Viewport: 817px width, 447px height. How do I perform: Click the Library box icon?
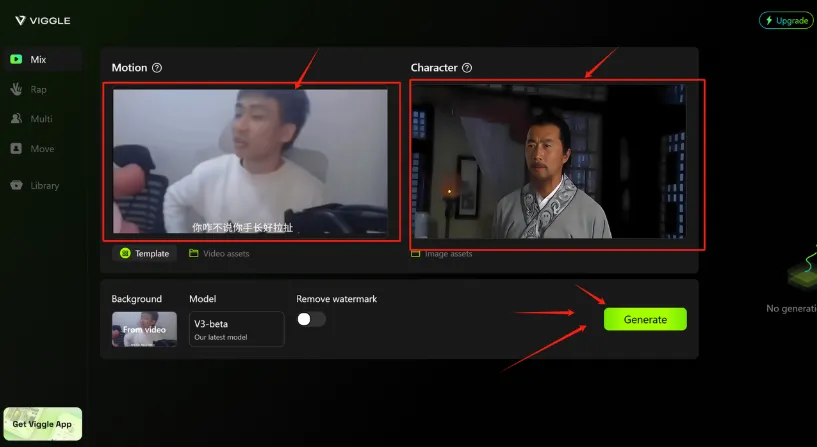[16, 185]
